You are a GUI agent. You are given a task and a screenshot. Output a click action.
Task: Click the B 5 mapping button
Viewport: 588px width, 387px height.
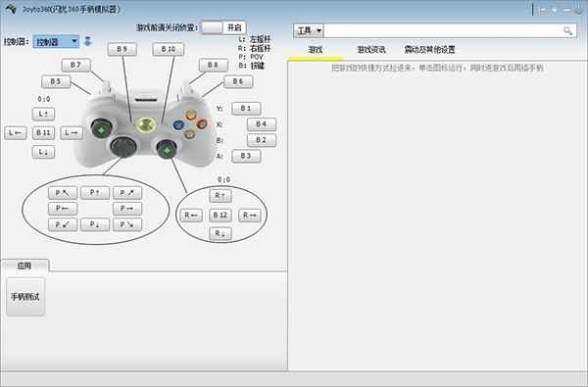click(56, 81)
